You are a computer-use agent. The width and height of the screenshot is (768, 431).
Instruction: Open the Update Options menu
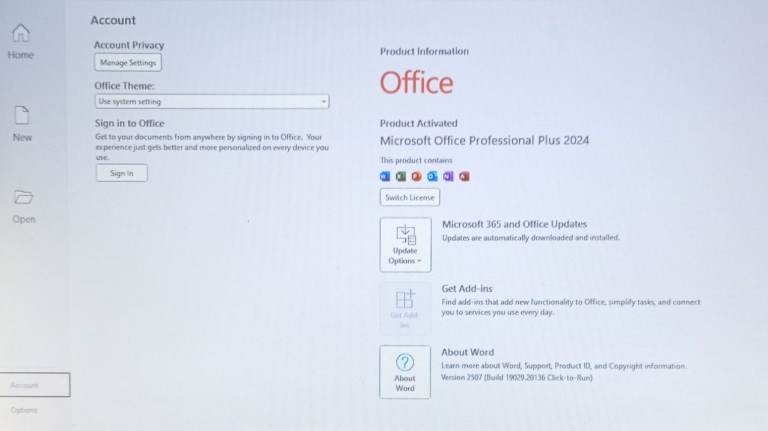pos(405,244)
